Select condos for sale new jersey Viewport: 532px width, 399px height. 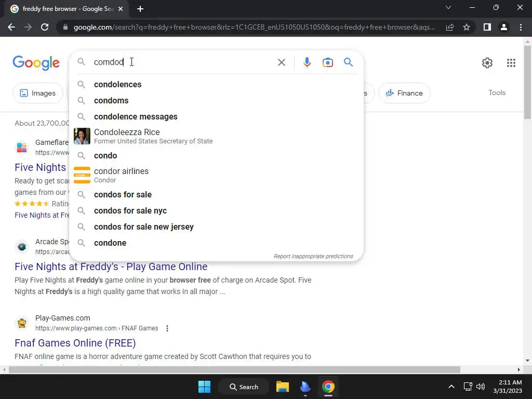[x=216, y=227]
